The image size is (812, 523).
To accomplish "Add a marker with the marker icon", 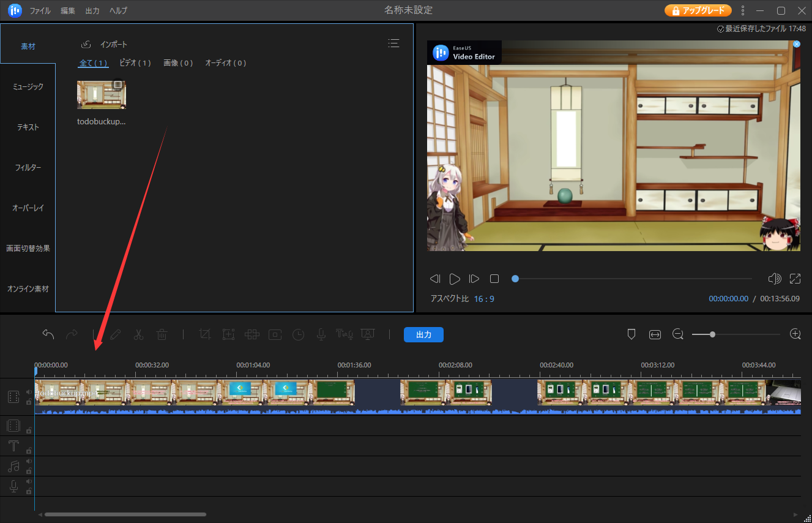I will [632, 334].
